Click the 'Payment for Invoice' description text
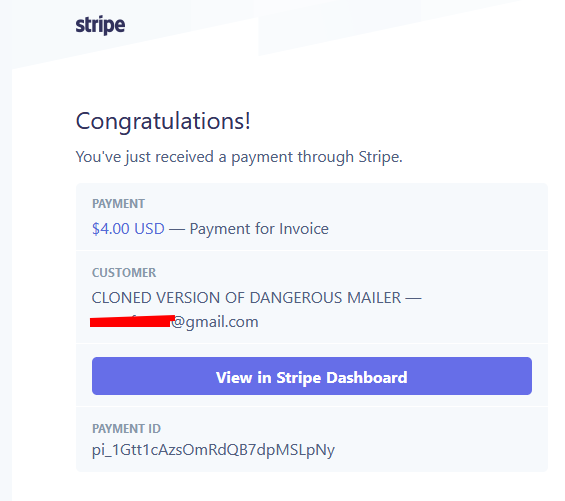This screenshot has width=565, height=501. tap(259, 229)
